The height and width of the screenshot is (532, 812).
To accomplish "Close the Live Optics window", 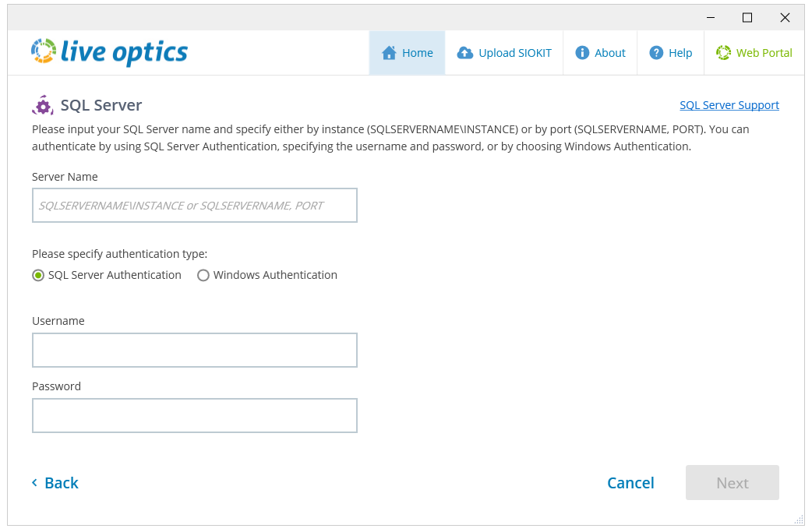I will [785, 17].
